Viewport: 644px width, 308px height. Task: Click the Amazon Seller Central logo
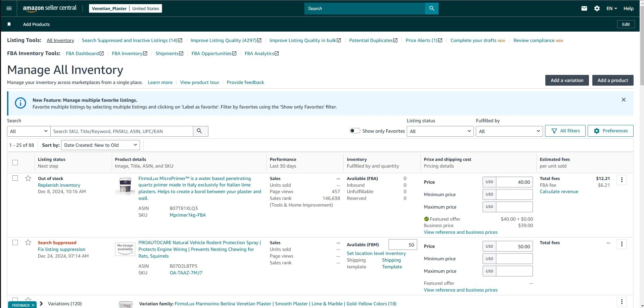pyautogui.click(x=50, y=8)
